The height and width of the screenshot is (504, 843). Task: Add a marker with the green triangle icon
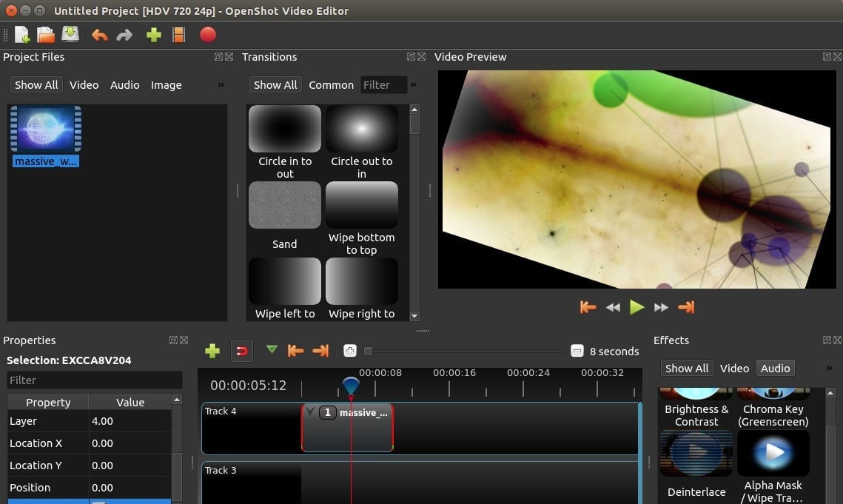point(272,351)
